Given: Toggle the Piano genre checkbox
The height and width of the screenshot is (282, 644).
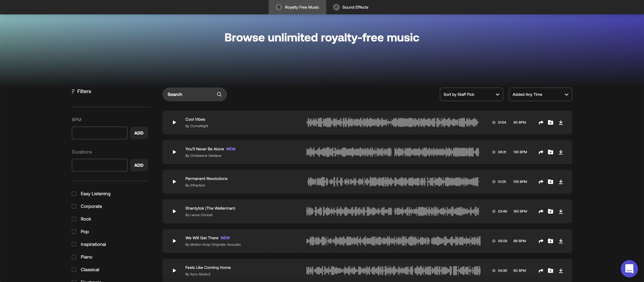Looking at the screenshot, I should (x=74, y=257).
